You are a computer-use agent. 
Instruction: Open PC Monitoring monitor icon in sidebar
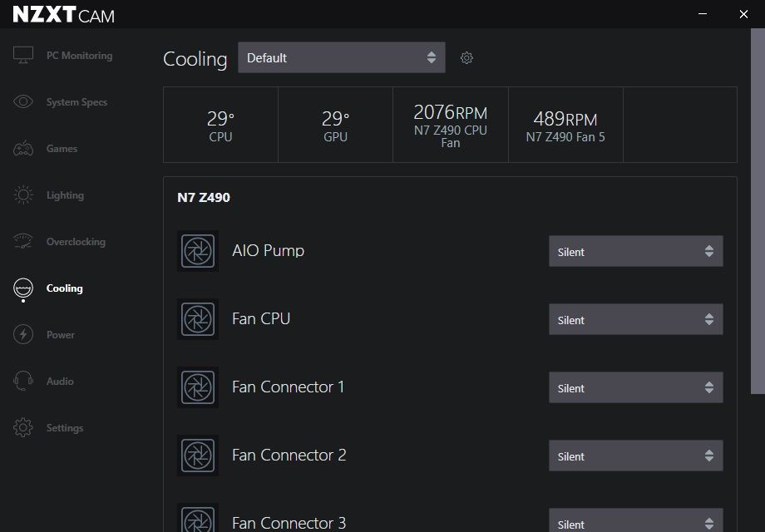click(23, 55)
